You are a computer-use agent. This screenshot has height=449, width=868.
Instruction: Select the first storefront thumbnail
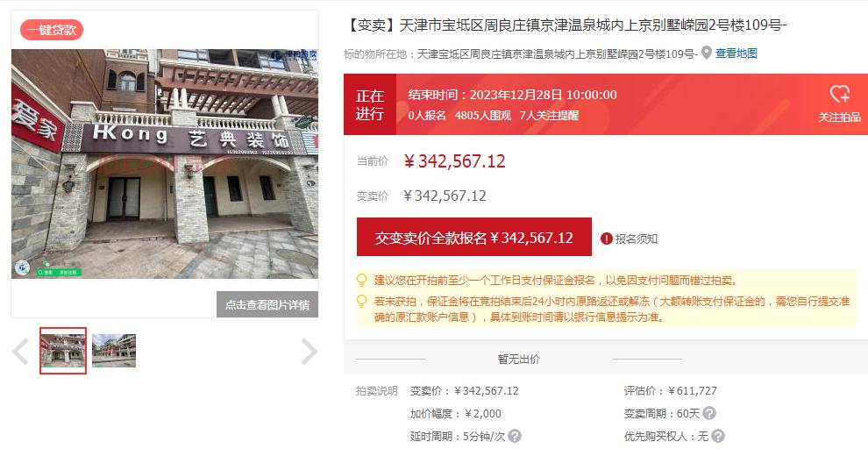click(x=63, y=351)
